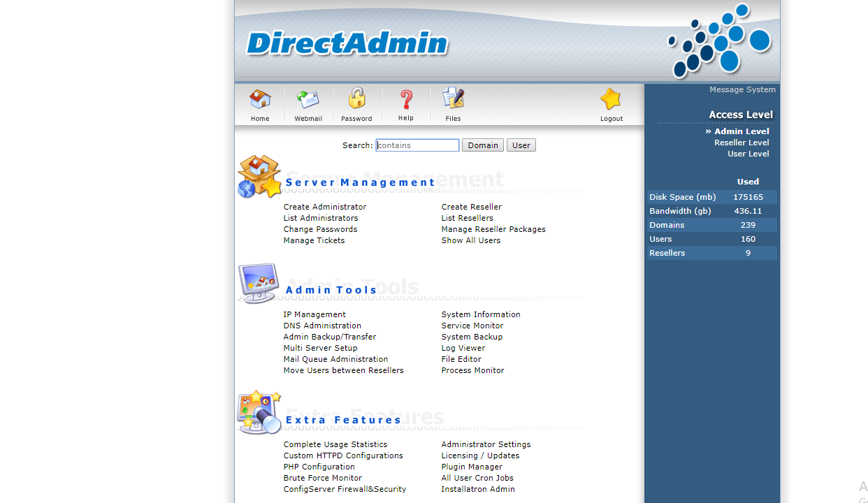Open Brute Force Monitor
The height and width of the screenshot is (503, 868).
click(x=323, y=478)
